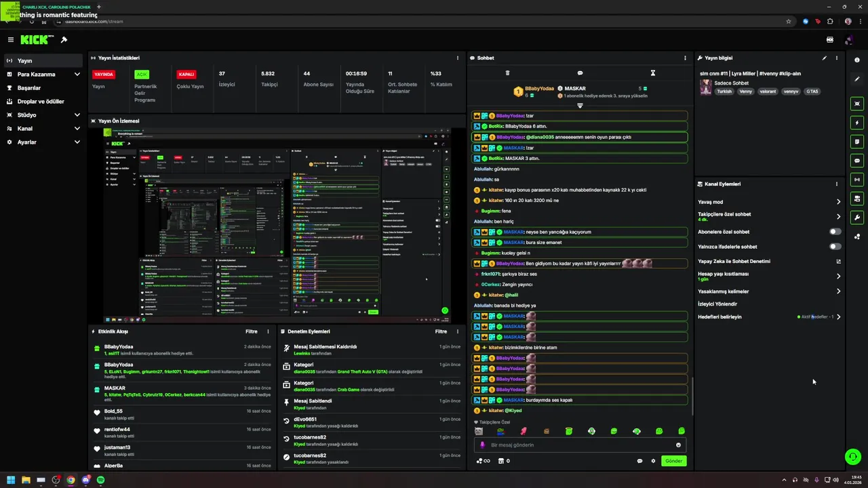Open Yayın İstatistikleri three-dot menu
The height and width of the screenshot is (488, 868).
[458, 58]
